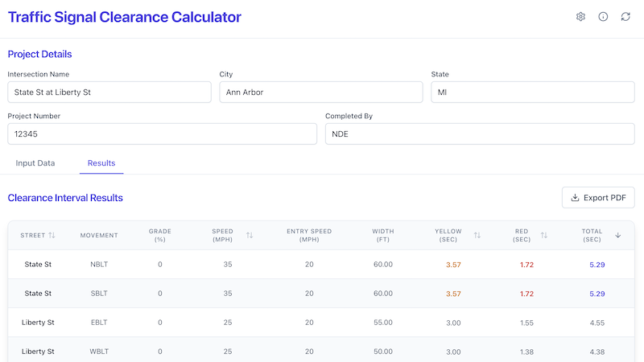Screen dimensions: 644x362
Task: Click width 55.00 in the EBLT row
Action: [383, 323]
